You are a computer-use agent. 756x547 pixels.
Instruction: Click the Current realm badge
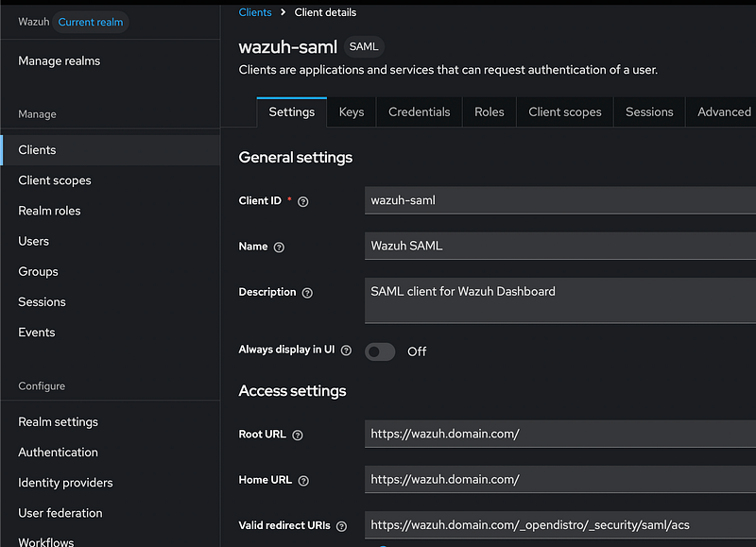91,22
